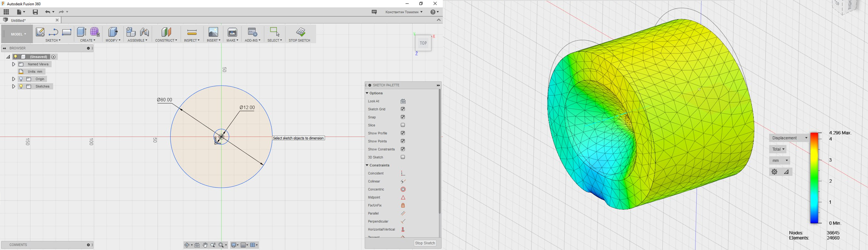Click the Extrude tool icon
The image size is (868, 250).
pyautogui.click(x=81, y=32)
